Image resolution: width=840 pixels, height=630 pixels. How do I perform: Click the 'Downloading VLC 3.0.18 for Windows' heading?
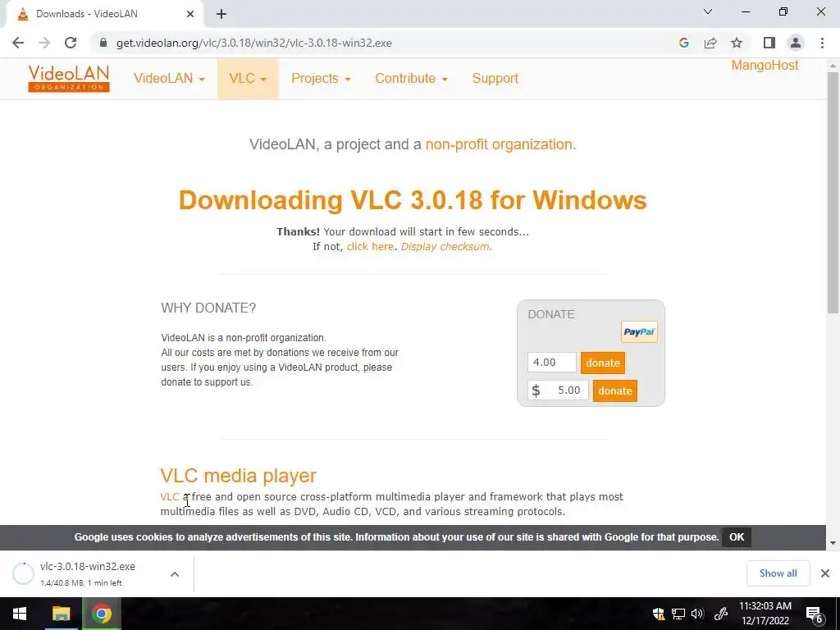coord(413,200)
